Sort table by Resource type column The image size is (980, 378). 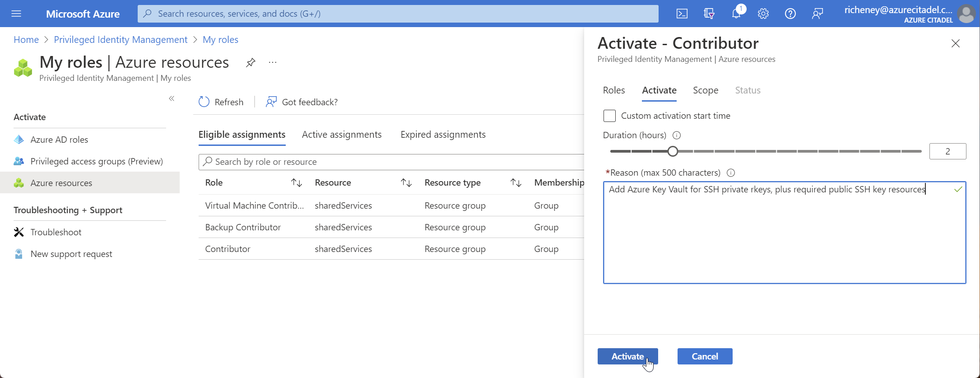click(x=516, y=182)
